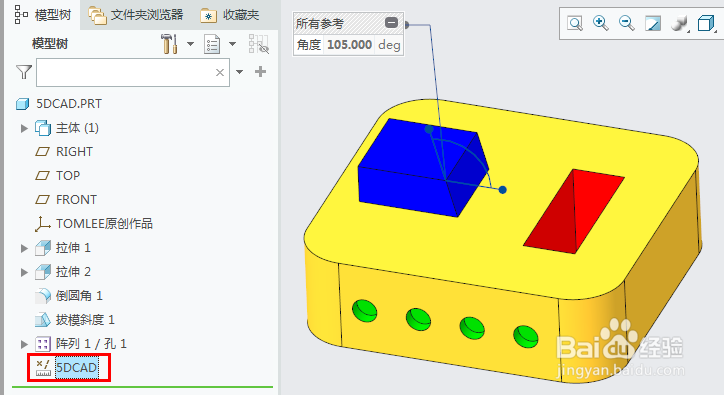Click the 所有参考 panel header
Viewport: 724px width, 395px height.
pyautogui.click(x=349, y=23)
